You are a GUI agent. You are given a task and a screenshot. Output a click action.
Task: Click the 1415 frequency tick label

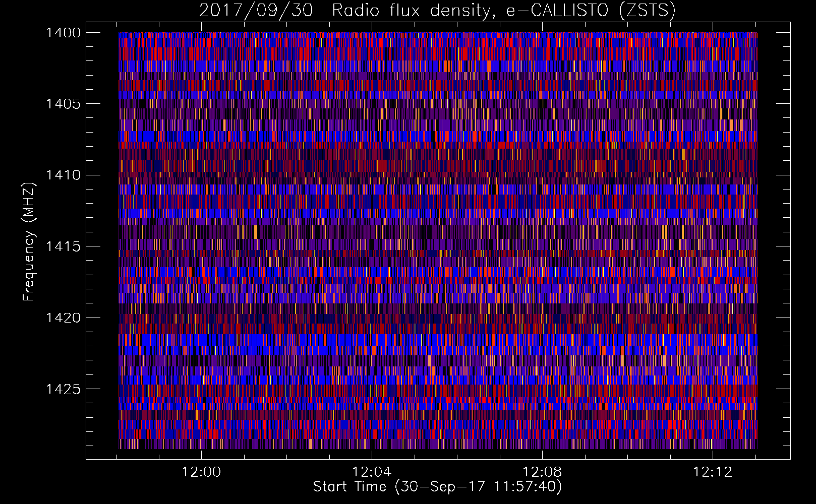click(63, 246)
